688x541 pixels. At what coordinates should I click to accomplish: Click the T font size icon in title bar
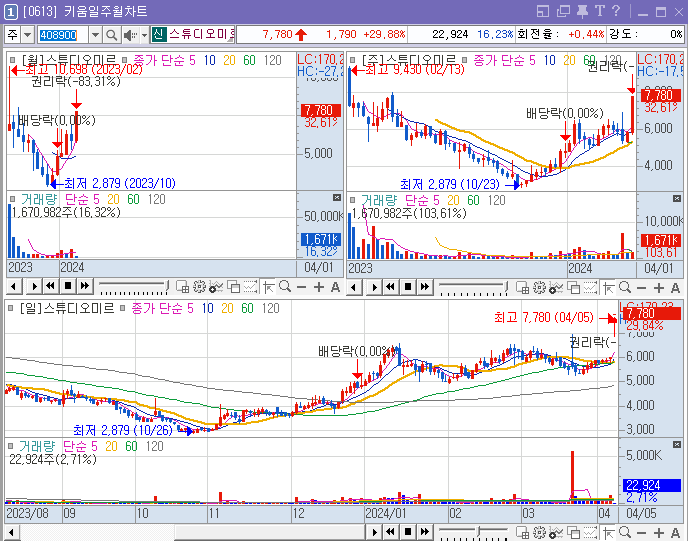click(600, 11)
